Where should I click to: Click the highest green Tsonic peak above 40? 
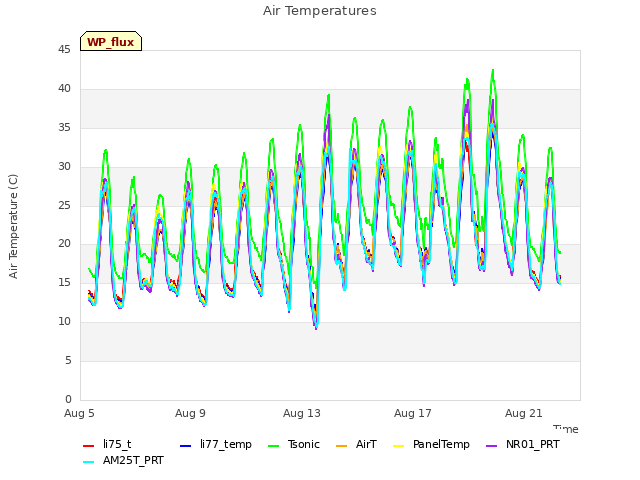pyautogui.click(x=493, y=71)
